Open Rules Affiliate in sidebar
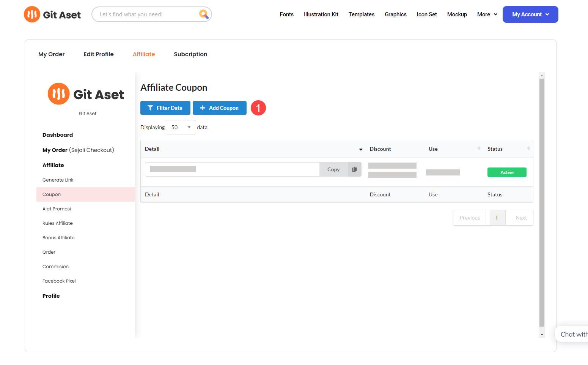 point(58,223)
